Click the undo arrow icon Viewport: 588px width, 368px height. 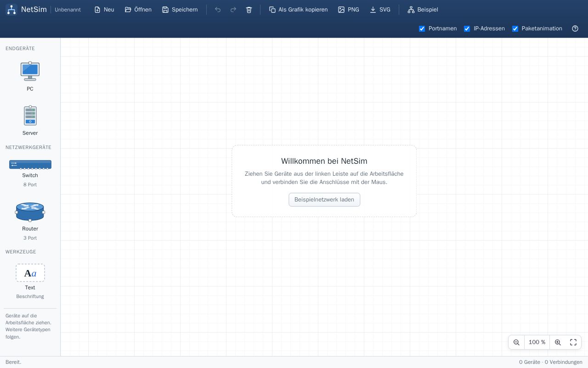[x=218, y=10]
